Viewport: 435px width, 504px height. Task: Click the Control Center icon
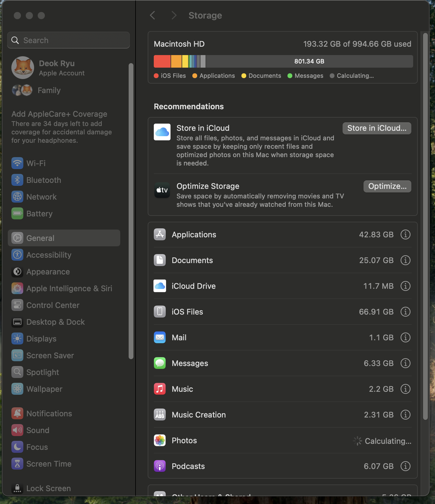coord(17,305)
